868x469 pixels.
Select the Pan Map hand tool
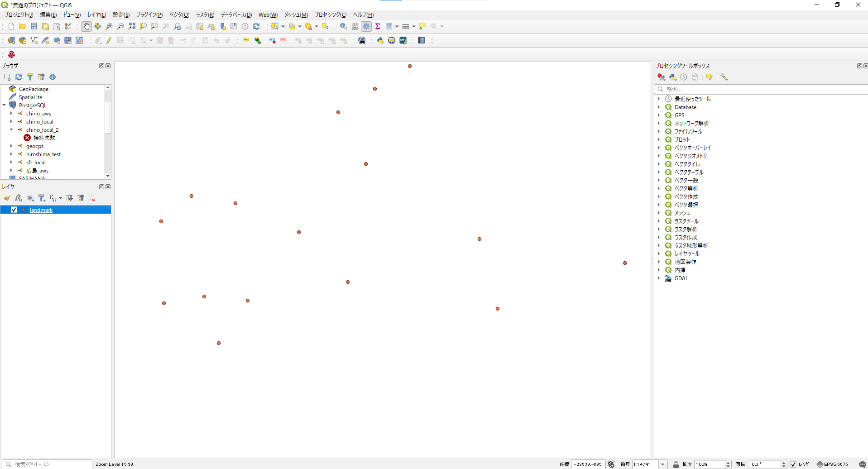coord(86,26)
